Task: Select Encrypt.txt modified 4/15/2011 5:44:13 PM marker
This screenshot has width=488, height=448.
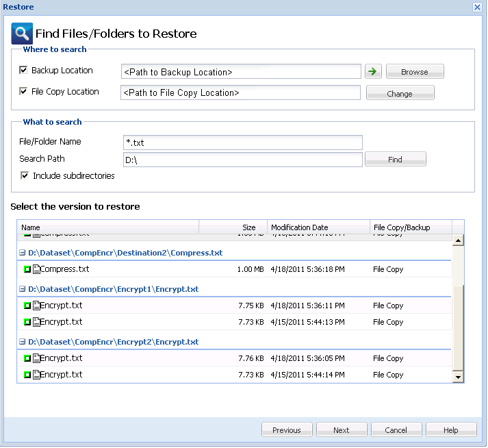Action: click(x=27, y=322)
